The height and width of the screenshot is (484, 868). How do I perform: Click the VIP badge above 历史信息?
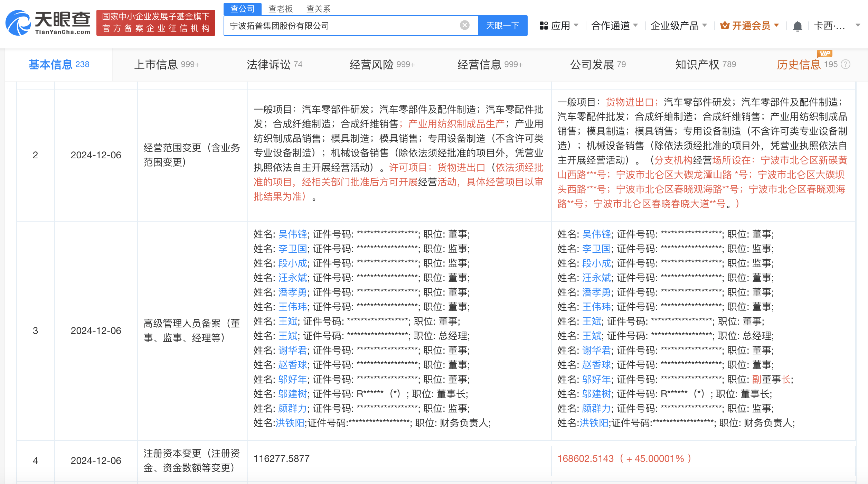pyautogui.click(x=825, y=53)
